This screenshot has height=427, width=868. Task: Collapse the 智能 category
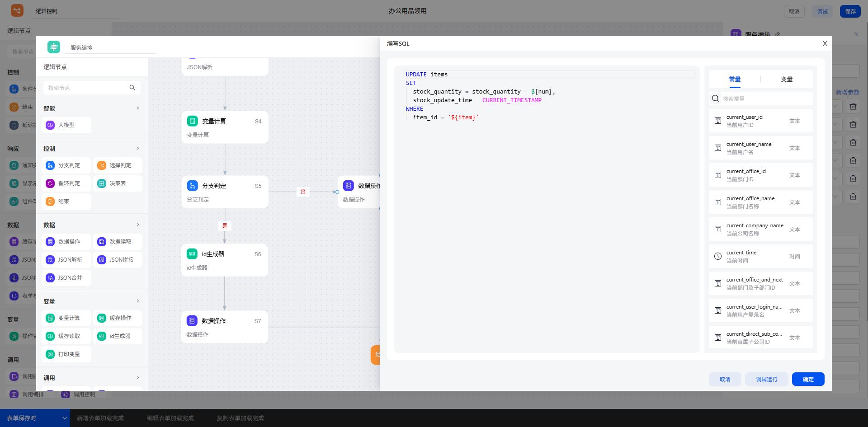pyautogui.click(x=138, y=108)
